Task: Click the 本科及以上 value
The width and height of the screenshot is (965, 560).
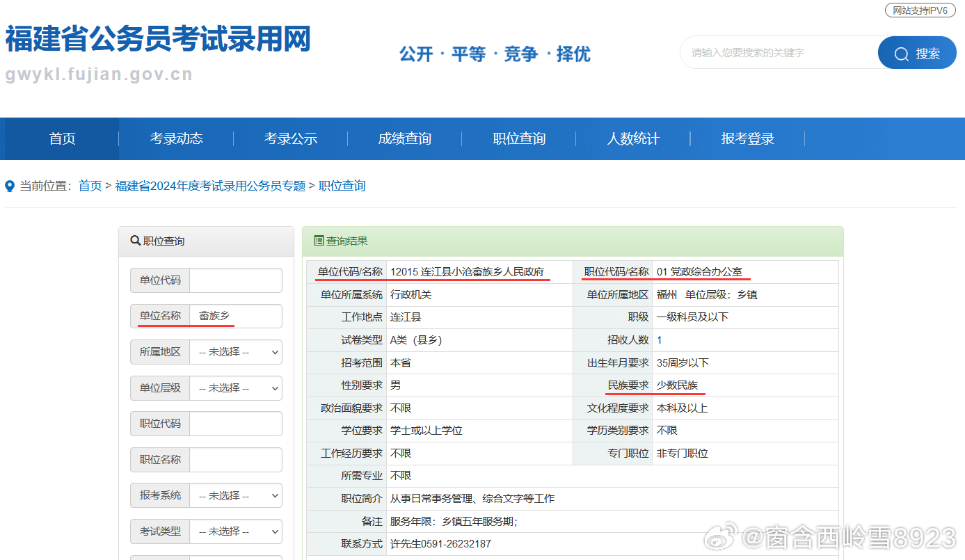Action: click(x=682, y=408)
